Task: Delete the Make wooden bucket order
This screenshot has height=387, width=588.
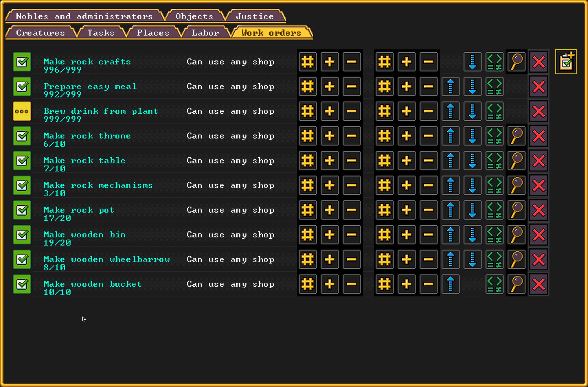Action: coord(539,284)
